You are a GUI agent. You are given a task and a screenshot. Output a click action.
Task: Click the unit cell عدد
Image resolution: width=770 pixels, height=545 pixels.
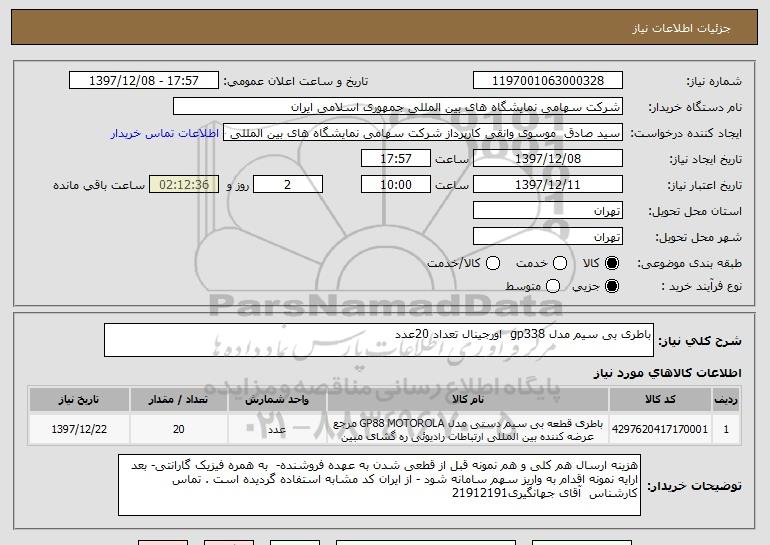tap(277, 429)
